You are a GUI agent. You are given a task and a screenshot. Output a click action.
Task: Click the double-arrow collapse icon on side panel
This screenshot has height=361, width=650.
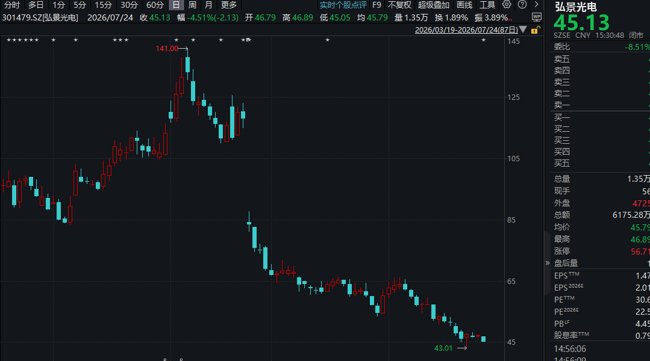point(547,263)
